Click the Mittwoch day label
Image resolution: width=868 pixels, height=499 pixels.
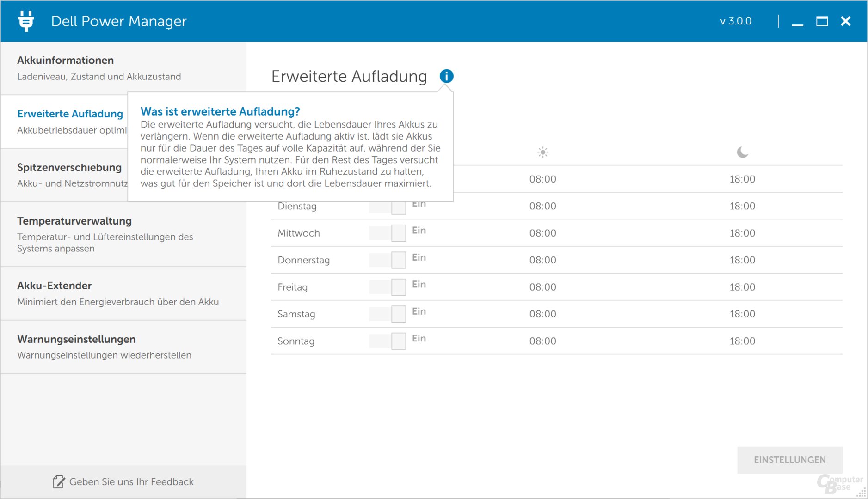299,233
